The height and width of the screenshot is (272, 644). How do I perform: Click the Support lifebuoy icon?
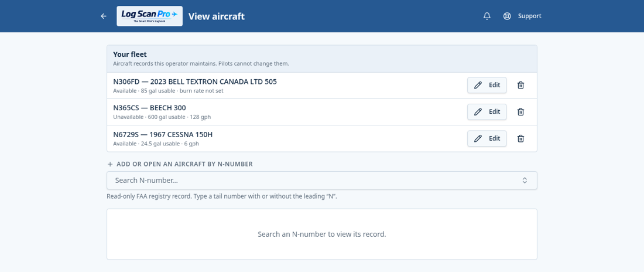[507, 16]
